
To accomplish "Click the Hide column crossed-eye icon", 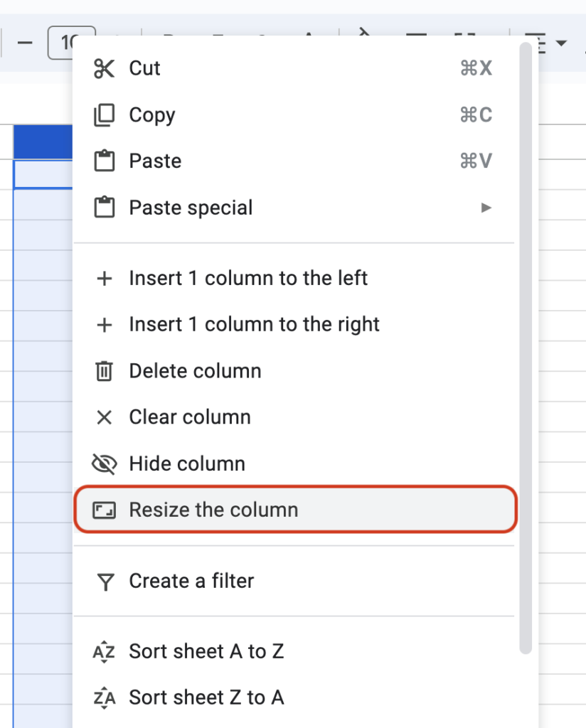I will pos(104,463).
